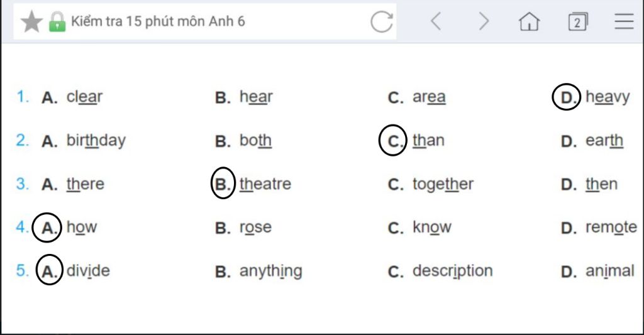
Task: Reload the page with refresh icon
Action: click(x=381, y=22)
